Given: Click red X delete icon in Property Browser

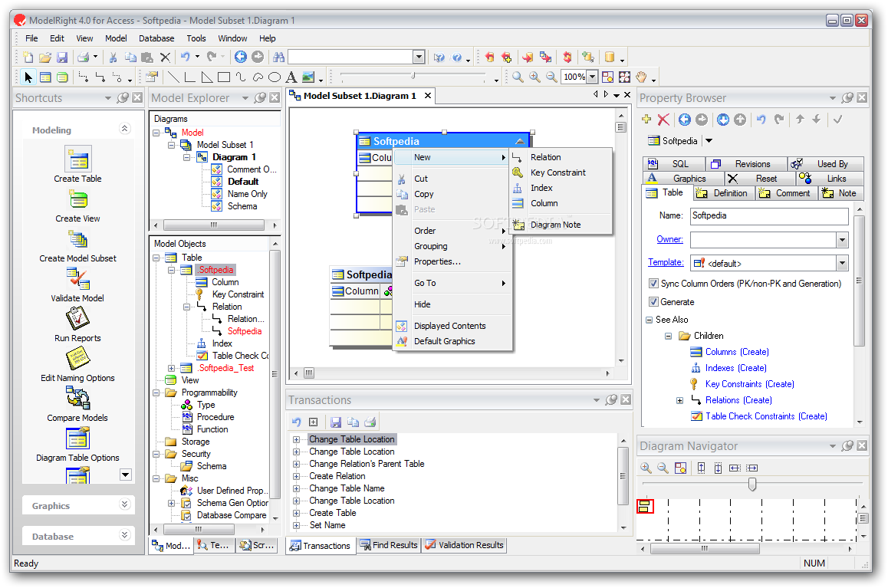Looking at the screenshot, I should click(x=664, y=120).
